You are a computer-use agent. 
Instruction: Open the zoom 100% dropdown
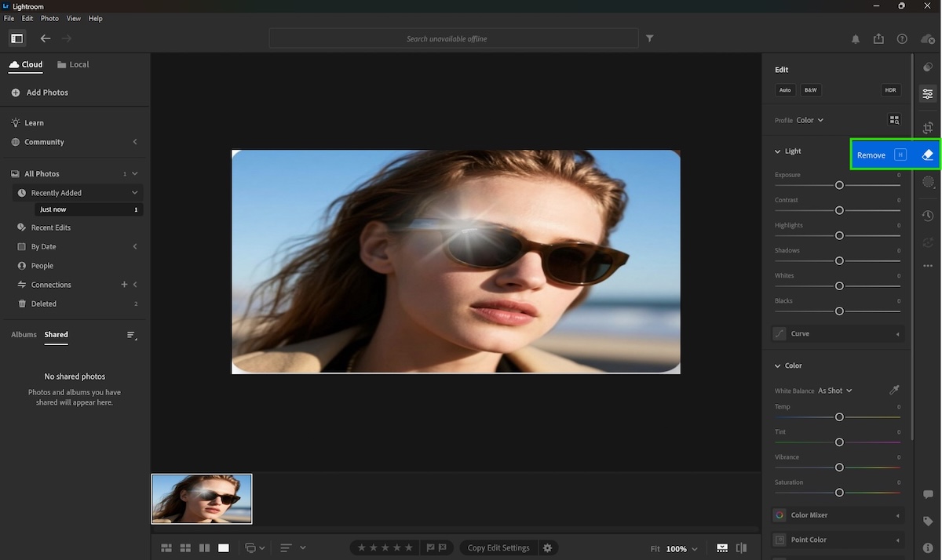coord(682,549)
